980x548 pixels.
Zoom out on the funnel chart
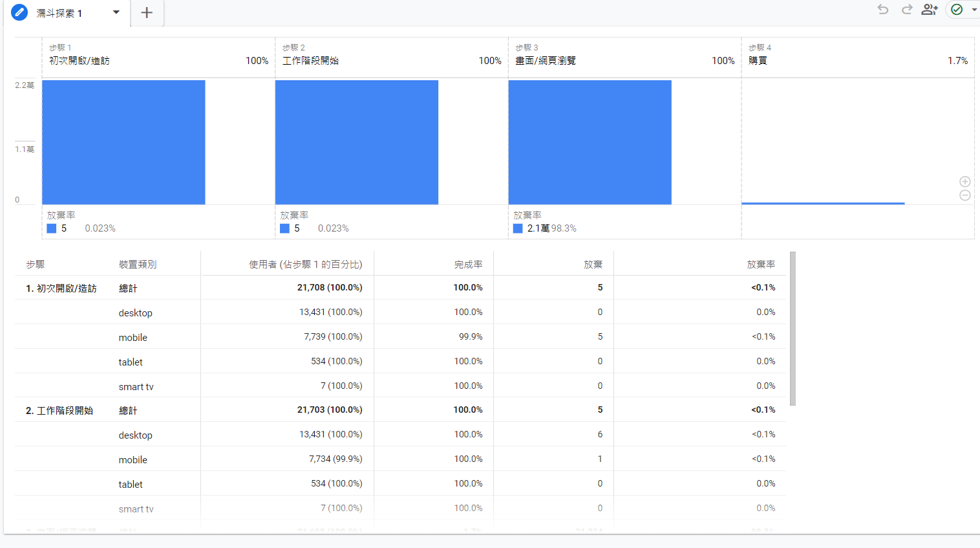click(964, 195)
